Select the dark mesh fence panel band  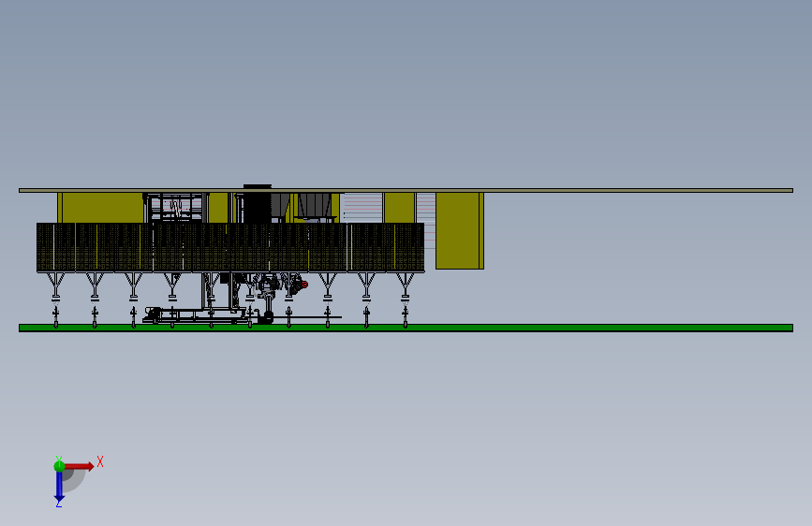pos(230,247)
